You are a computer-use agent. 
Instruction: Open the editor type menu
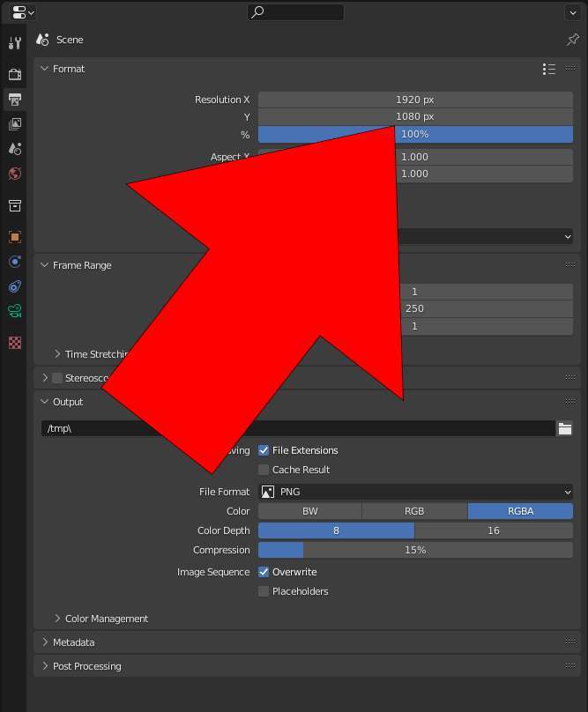coord(23,12)
